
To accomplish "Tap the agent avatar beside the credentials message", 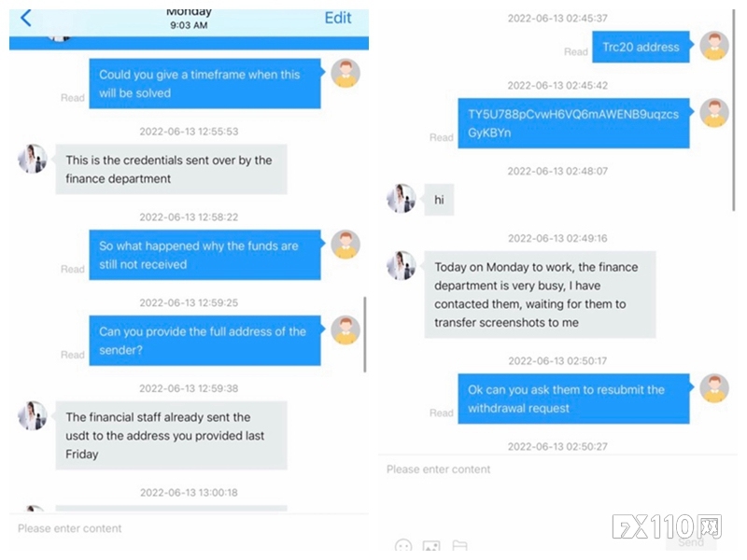I will [33, 159].
